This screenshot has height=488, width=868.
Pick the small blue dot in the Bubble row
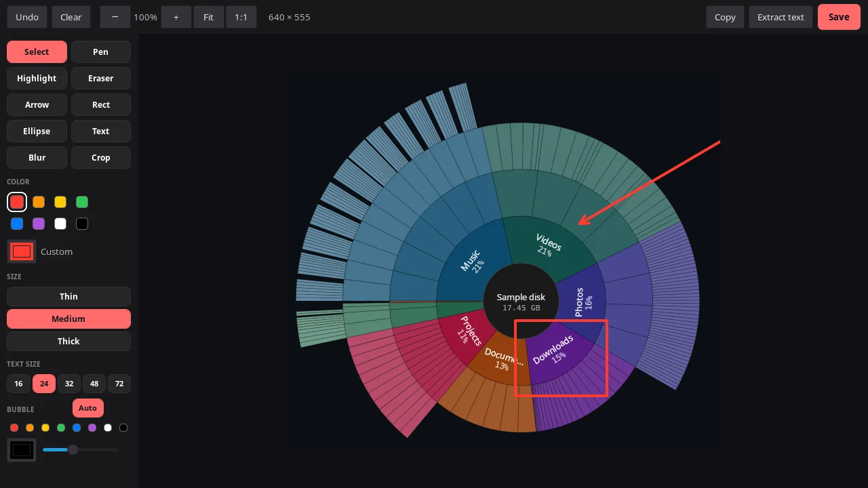(x=77, y=428)
